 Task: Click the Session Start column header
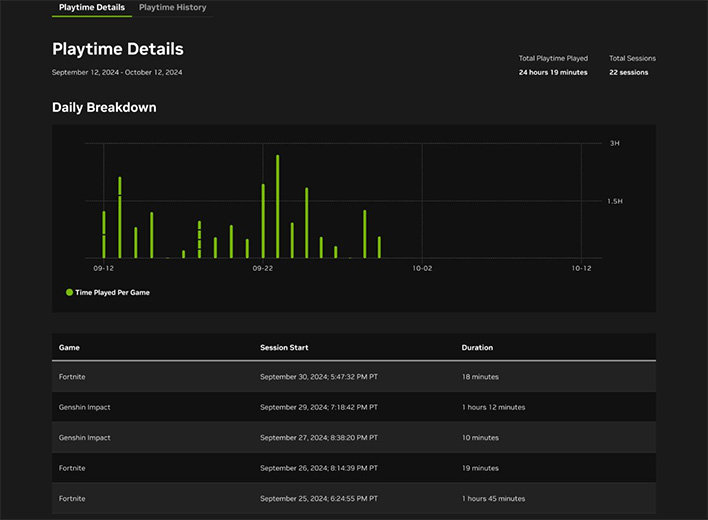(284, 348)
